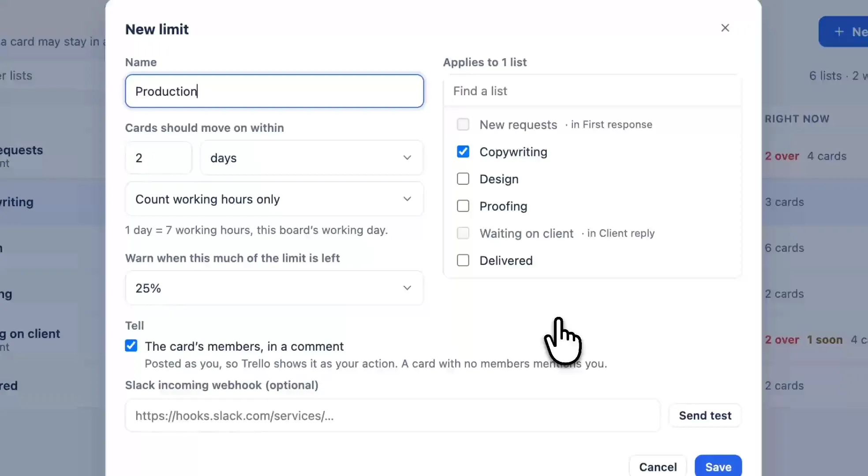Toggle the New requests checkbox

point(463,124)
